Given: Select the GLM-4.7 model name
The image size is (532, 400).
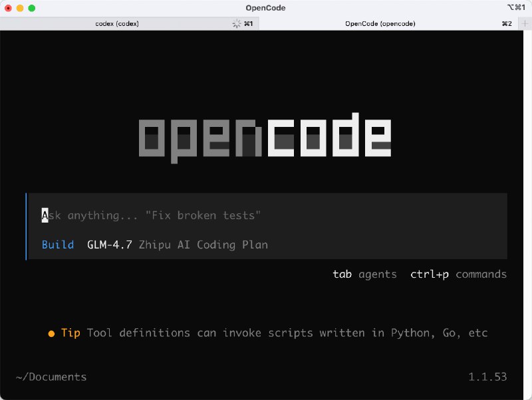Looking at the screenshot, I should (x=110, y=245).
